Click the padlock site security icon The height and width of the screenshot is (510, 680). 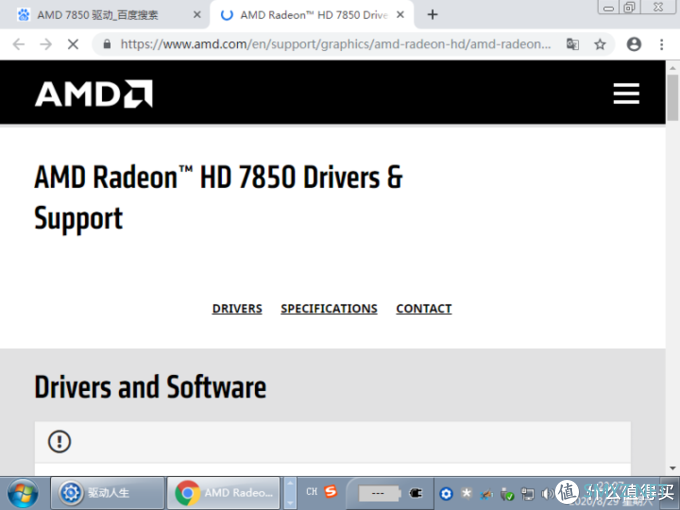[x=107, y=44]
